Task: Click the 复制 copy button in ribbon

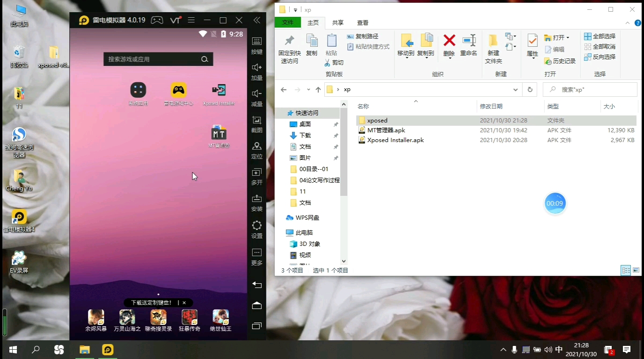Action: [x=312, y=45]
